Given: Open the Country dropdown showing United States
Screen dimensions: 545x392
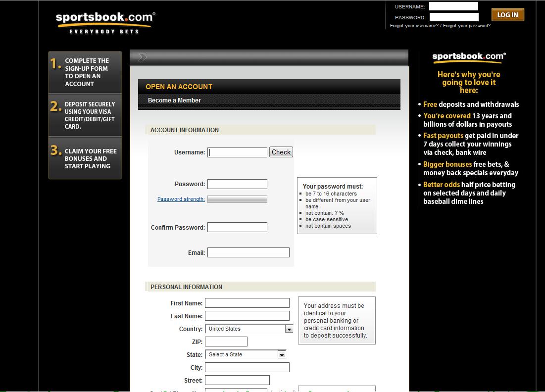Looking at the screenshot, I should coord(249,329).
